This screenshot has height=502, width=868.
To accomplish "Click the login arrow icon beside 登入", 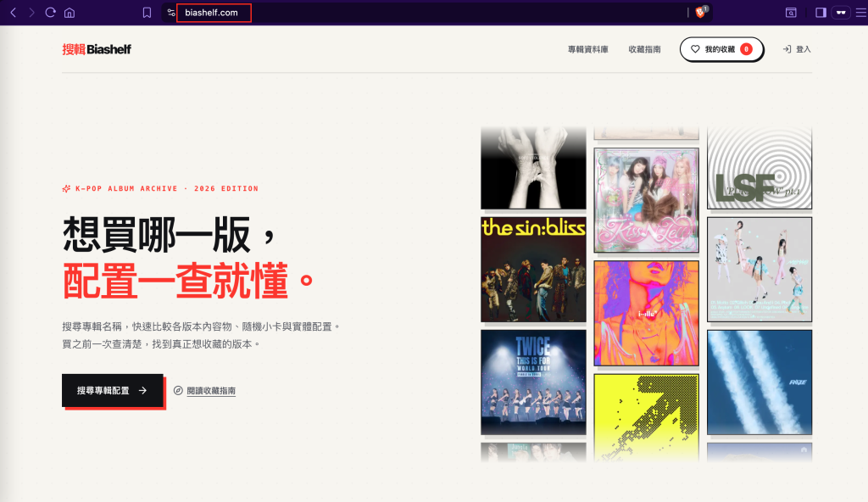I will [x=787, y=49].
